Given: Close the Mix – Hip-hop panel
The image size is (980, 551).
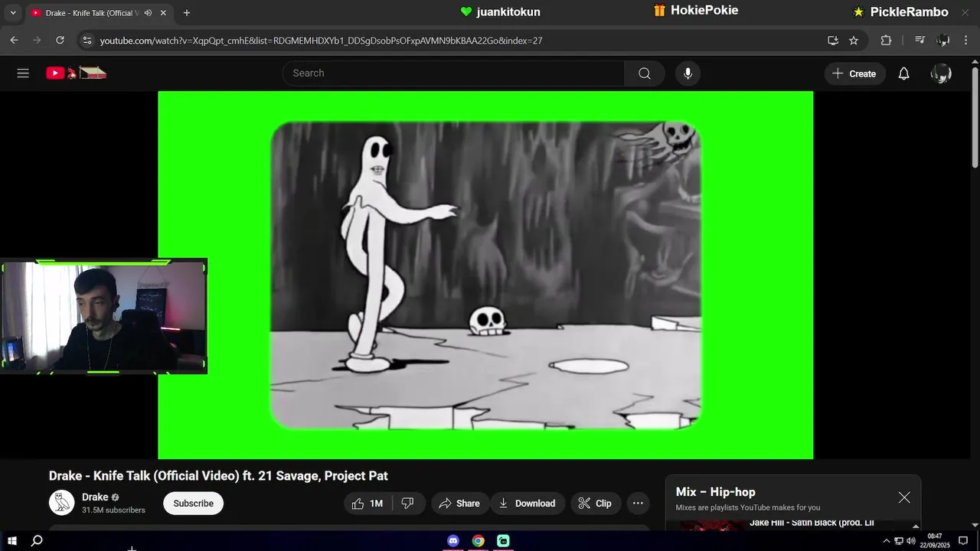Looking at the screenshot, I should 904,497.
